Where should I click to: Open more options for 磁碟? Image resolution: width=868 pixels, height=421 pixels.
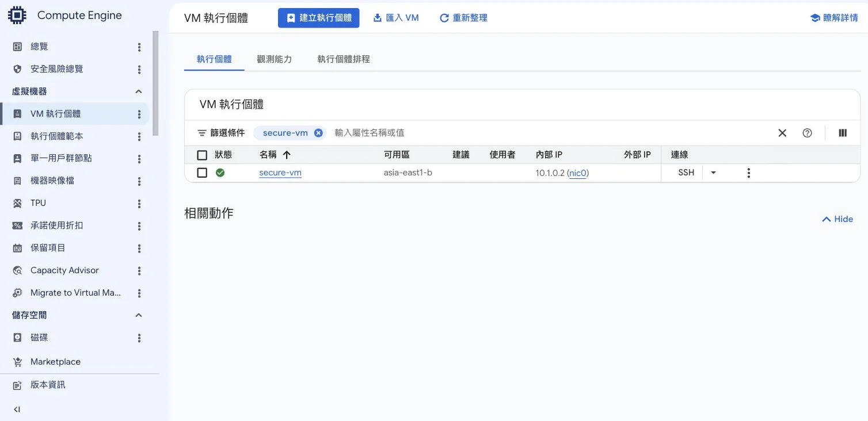pos(139,339)
